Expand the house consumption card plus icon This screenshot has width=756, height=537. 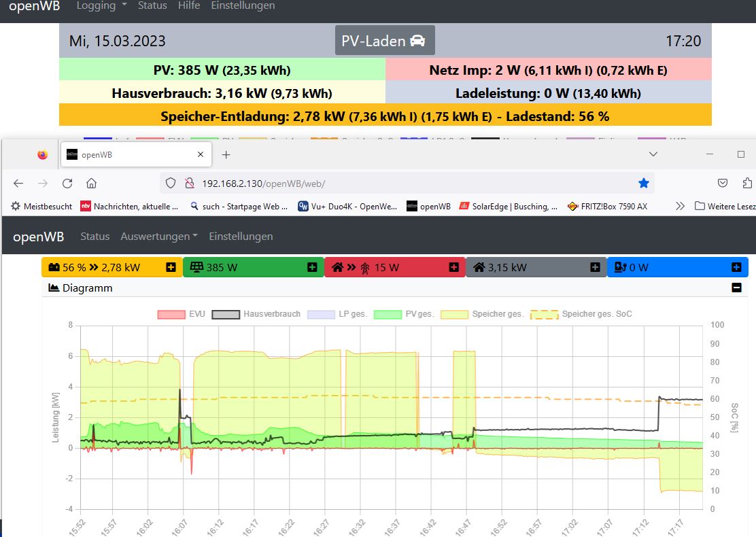[595, 268]
